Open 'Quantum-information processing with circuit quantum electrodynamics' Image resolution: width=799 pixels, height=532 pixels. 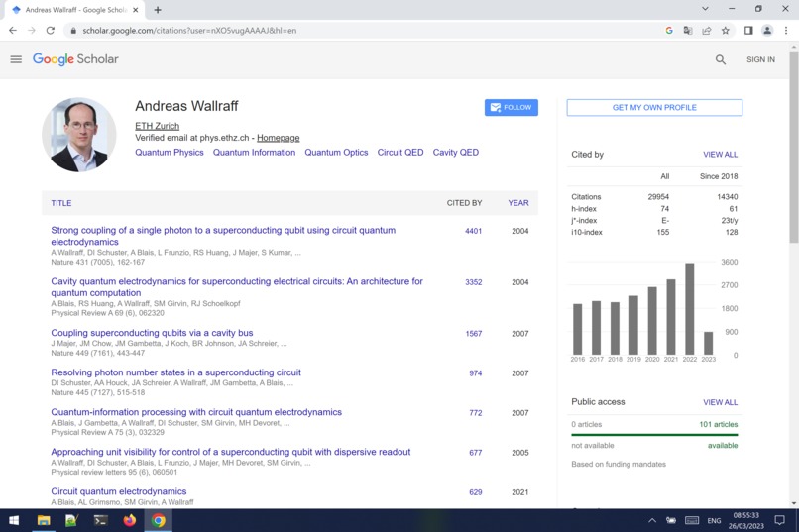coord(196,412)
